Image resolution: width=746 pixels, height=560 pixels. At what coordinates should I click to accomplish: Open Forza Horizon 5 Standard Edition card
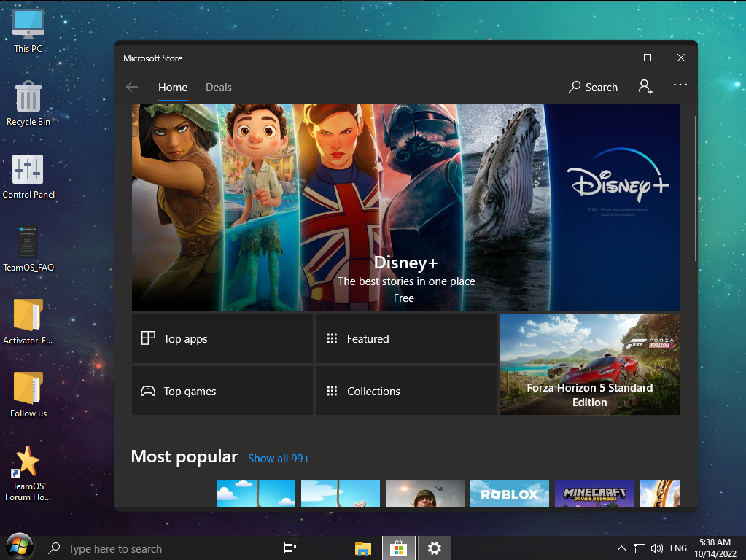590,364
